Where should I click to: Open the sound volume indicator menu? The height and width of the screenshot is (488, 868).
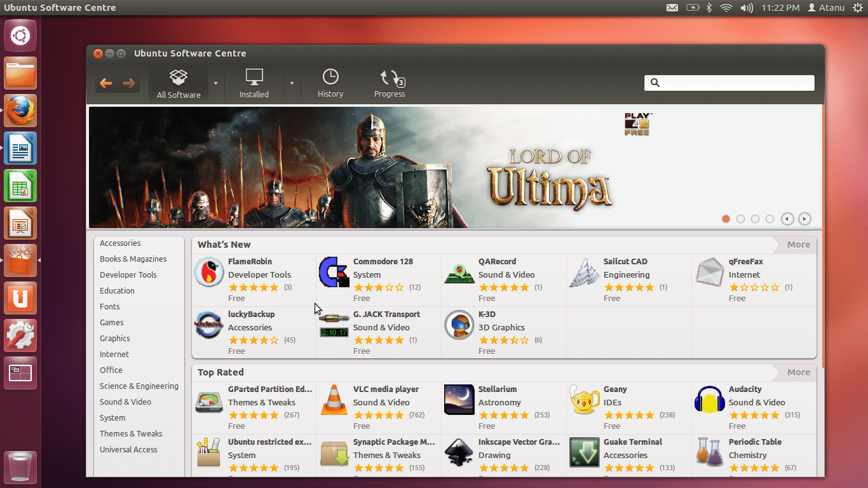pyautogui.click(x=747, y=8)
